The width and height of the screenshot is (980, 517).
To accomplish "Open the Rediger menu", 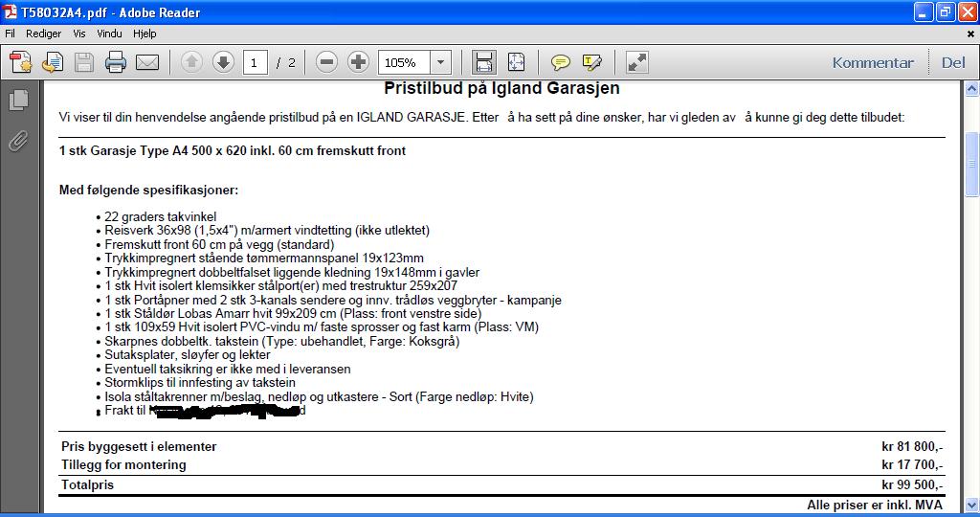I will [43, 34].
